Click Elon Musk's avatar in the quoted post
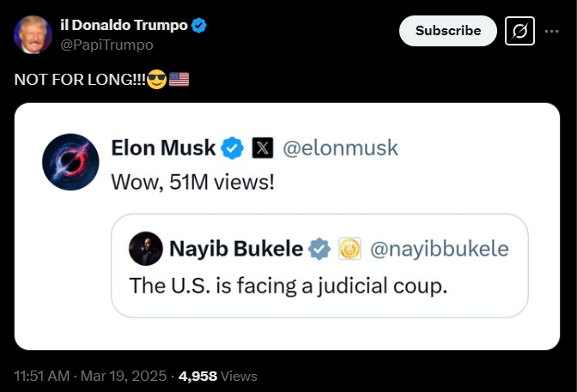The image size is (577, 392). click(70, 160)
